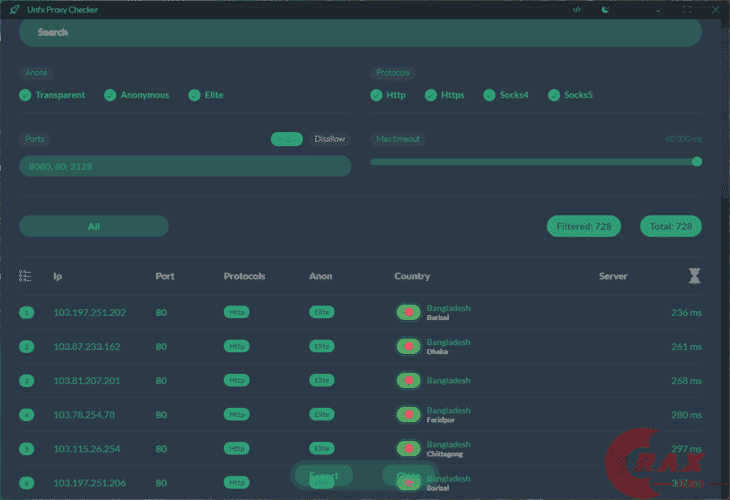Select the Allow ports mode pill
730x500 pixels.
click(x=287, y=139)
